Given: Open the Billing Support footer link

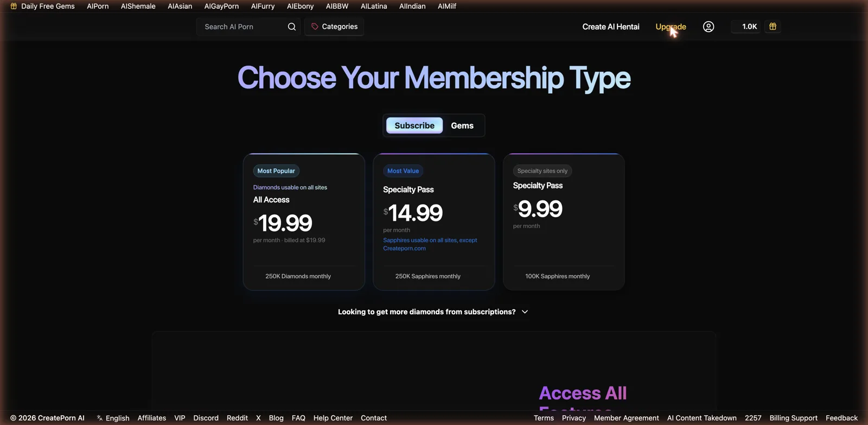Looking at the screenshot, I should pyautogui.click(x=793, y=418).
